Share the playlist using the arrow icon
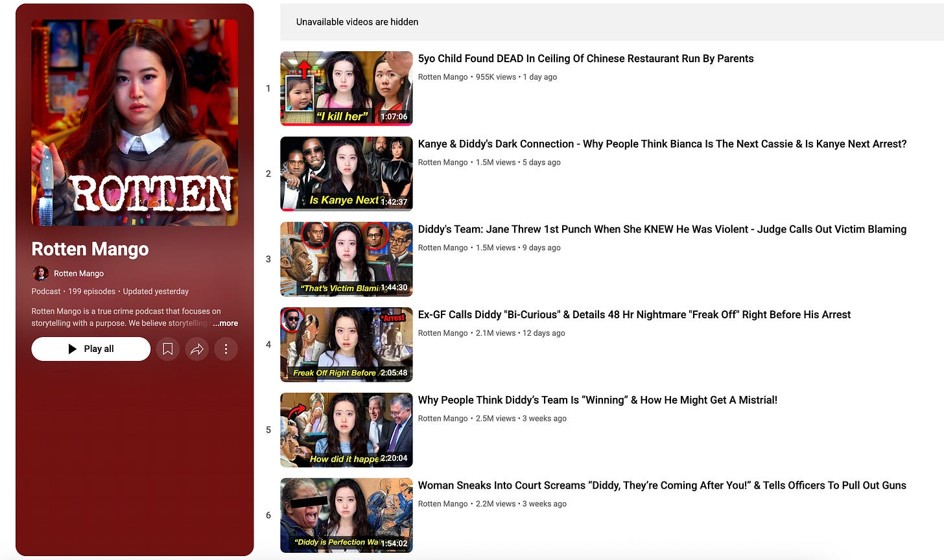The height and width of the screenshot is (560, 944). (196, 349)
